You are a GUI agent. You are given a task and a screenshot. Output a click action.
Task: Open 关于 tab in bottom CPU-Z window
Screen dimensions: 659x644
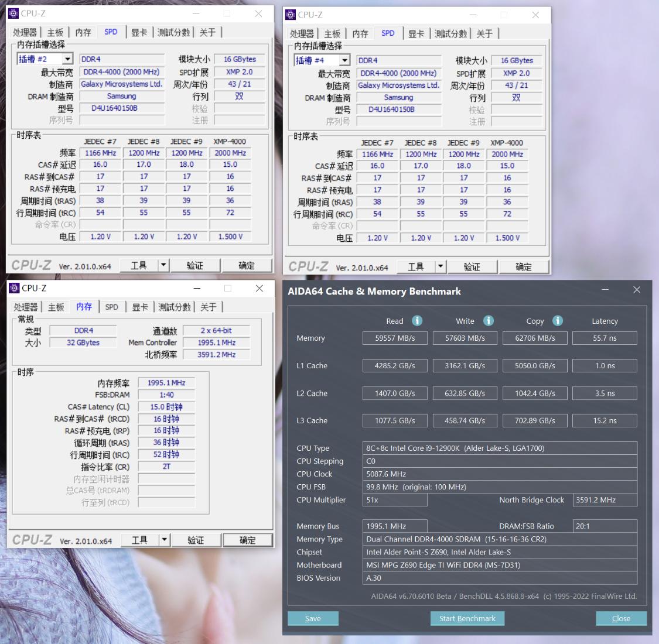pyautogui.click(x=208, y=307)
